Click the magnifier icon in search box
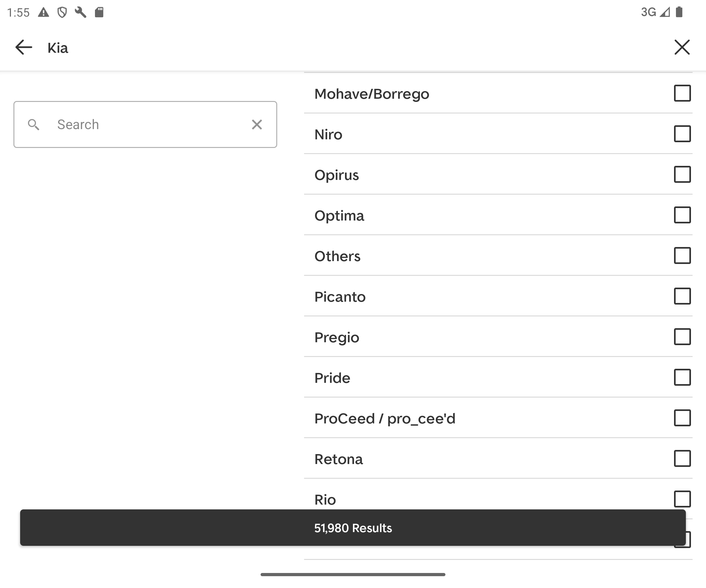The image size is (706, 588). point(33,124)
